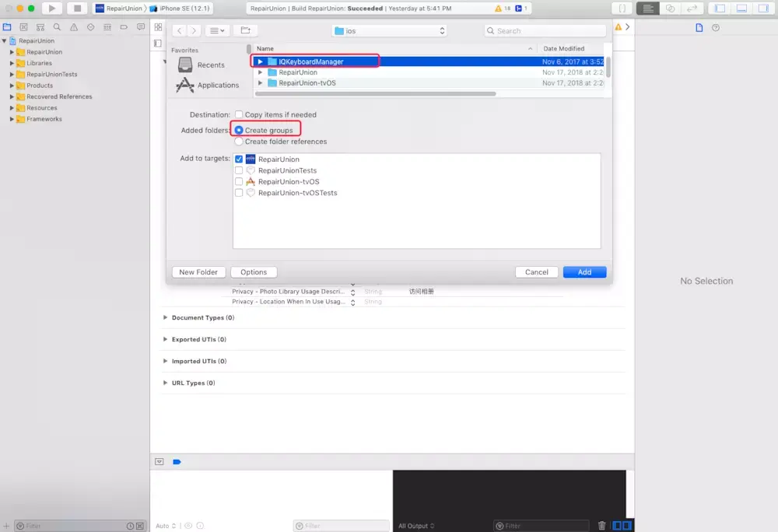Viewport: 778px width, 532px height.
Task: Open the Find navigator magnifier icon
Action: pyautogui.click(x=57, y=27)
